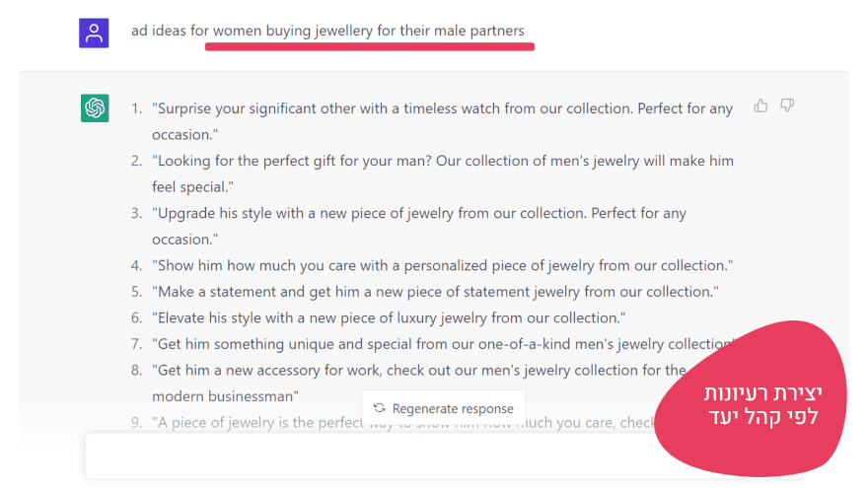This screenshot has height=488, width=868.
Task: Select ad idea 5 about statement jewelry
Action: 434,292
